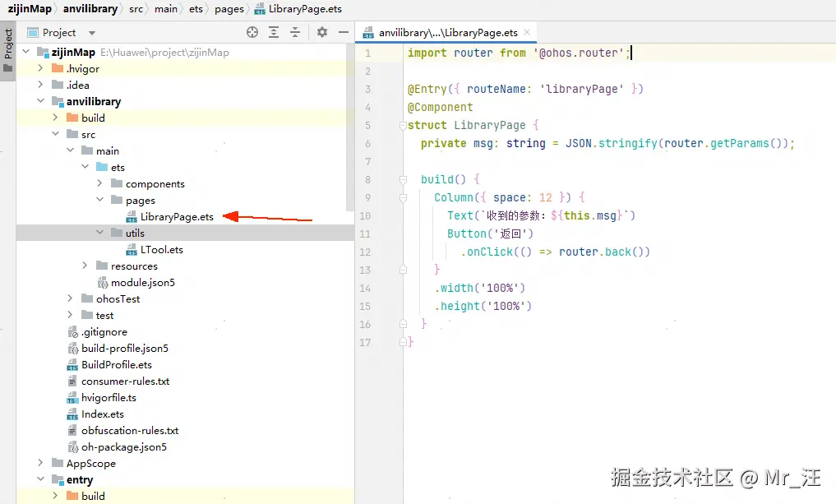Expand the build folder under anvilibrary

(x=55, y=118)
